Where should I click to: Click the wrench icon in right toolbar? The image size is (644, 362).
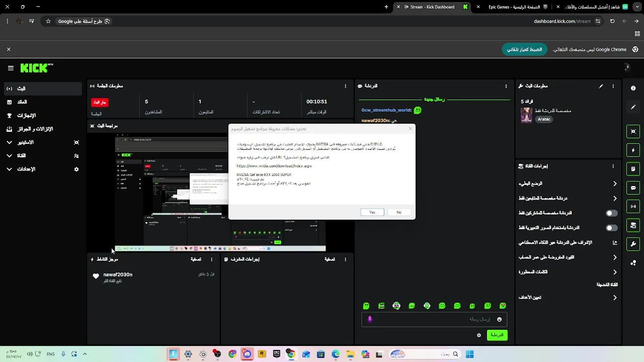(x=633, y=244)
